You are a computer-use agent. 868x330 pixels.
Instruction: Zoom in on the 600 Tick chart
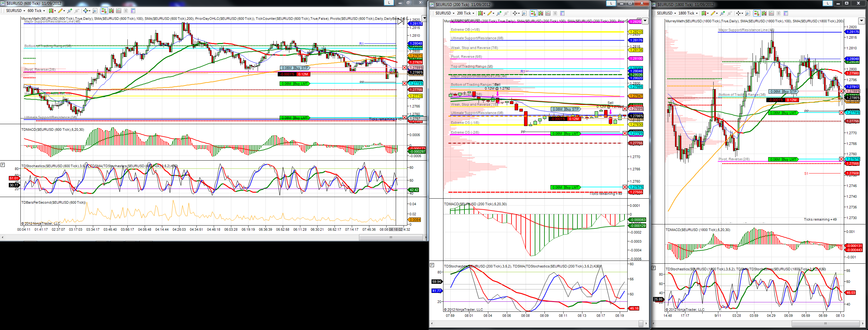click(x=70, y=11)
